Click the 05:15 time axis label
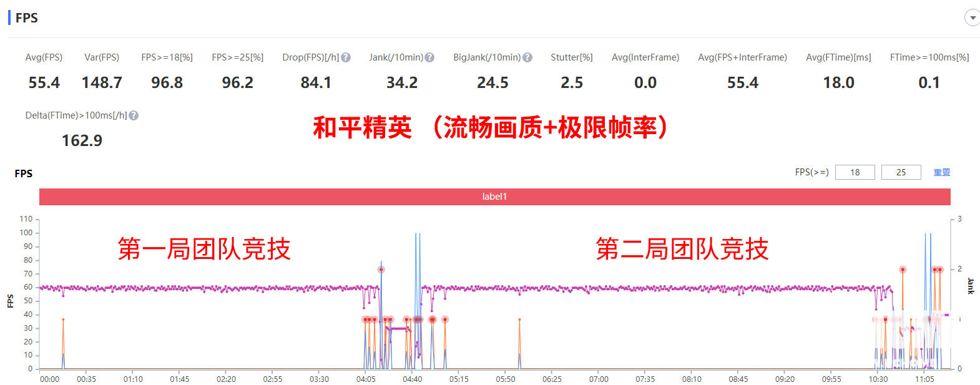Image resolution: width=980 pixels, height=385 pixels. (459, 379)
